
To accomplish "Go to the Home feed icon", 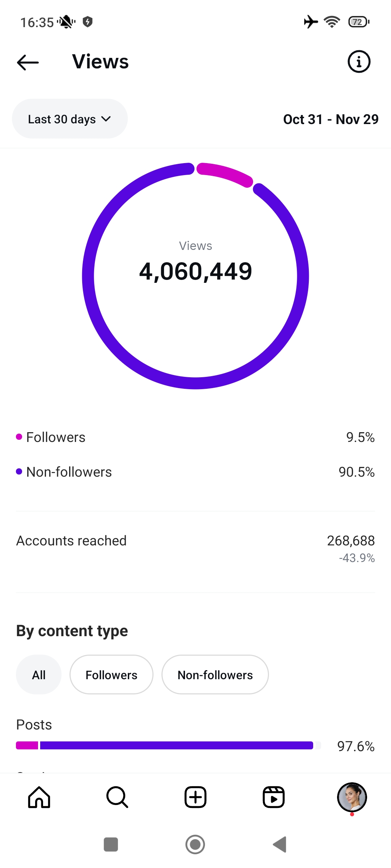I will (39, 797).
